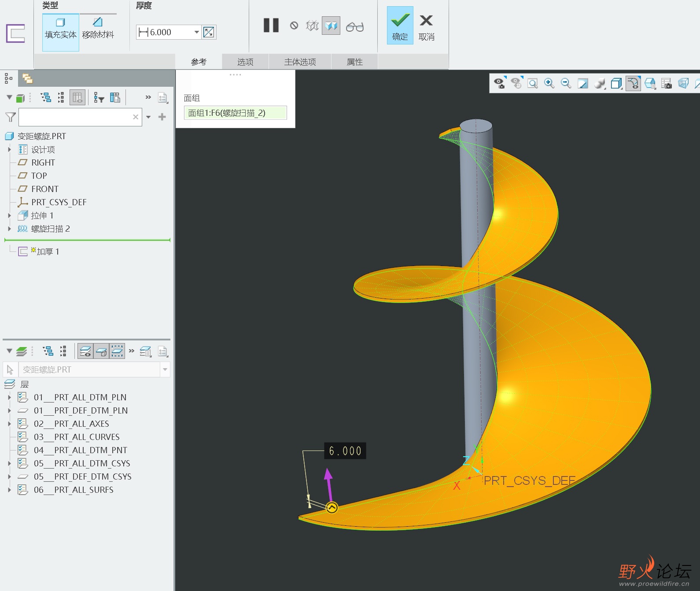The height and width of the screenshot is (591, 700).
Task: Open search options dropdown arrow
Action: pos(148,117)
